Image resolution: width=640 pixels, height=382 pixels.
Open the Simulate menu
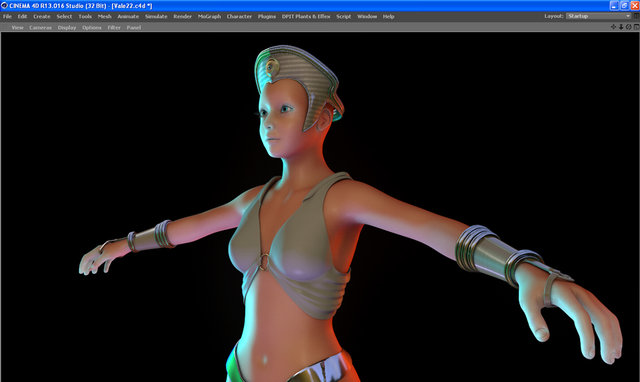tap(156, 16)
